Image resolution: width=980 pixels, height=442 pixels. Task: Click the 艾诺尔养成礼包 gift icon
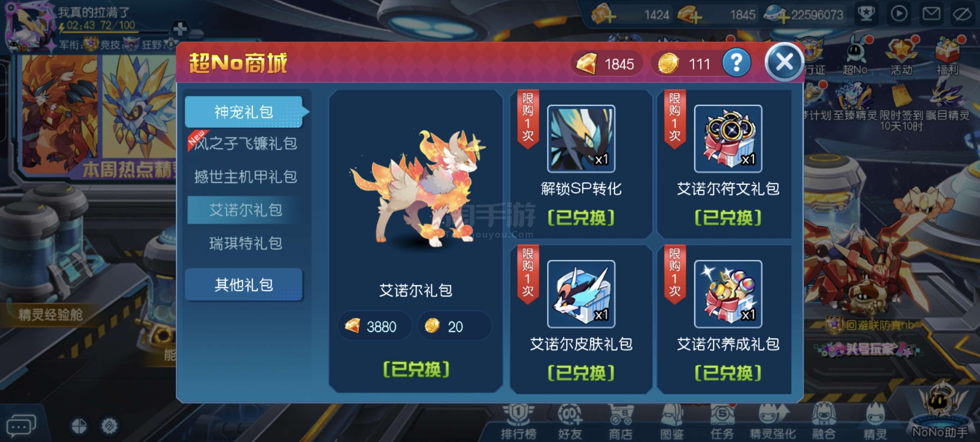pyautogui.click(x=728, y=294)
